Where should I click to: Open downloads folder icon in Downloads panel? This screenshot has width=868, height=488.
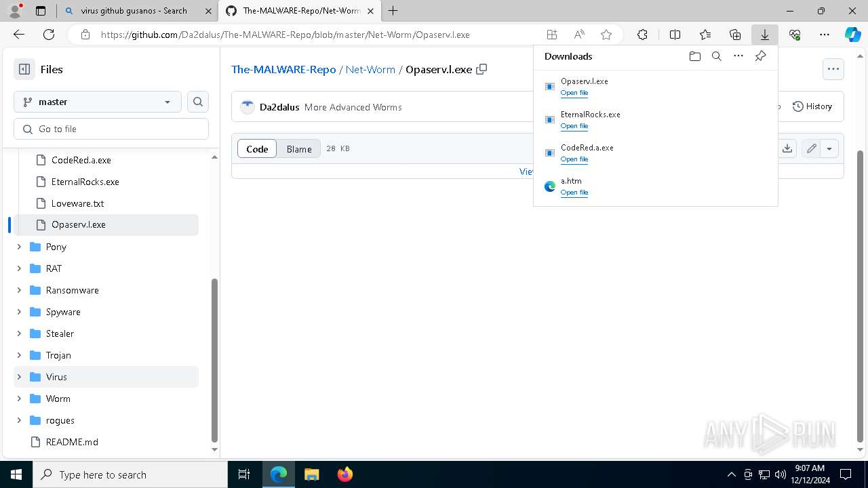click(694, 56)
